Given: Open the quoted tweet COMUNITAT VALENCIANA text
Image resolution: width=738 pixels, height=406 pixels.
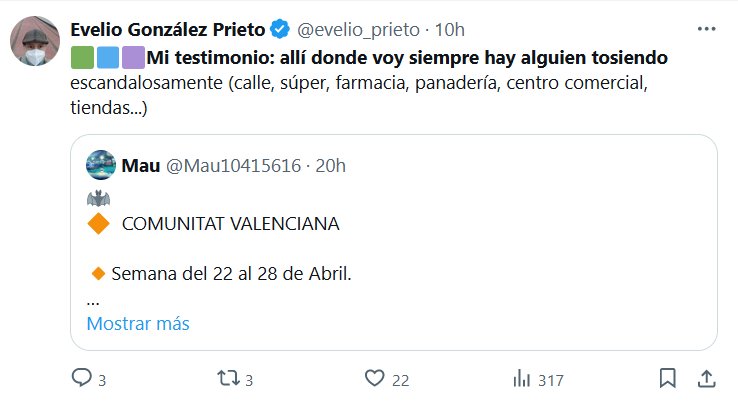Looking at the screenshot, I should pos(230,224).
